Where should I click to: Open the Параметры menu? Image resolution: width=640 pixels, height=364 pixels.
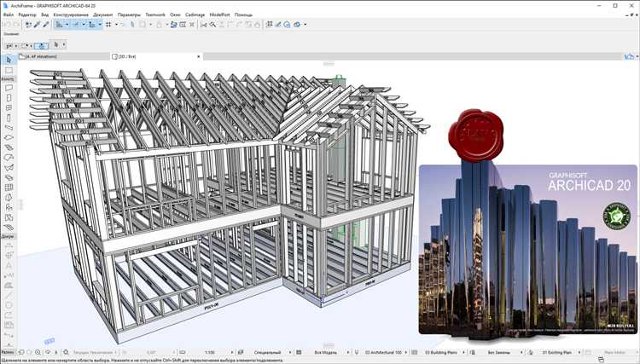click(x=129, y=14)
